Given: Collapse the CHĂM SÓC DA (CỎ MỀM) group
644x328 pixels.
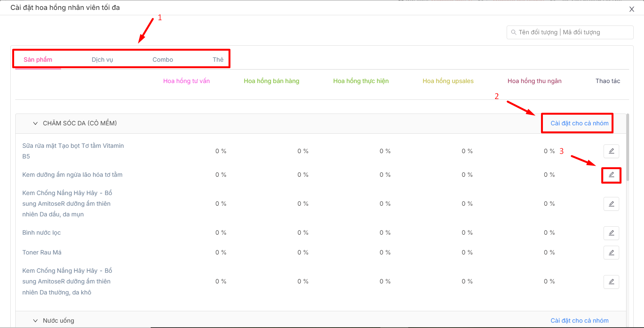Looking at the screenshot, I should [35, 123].
